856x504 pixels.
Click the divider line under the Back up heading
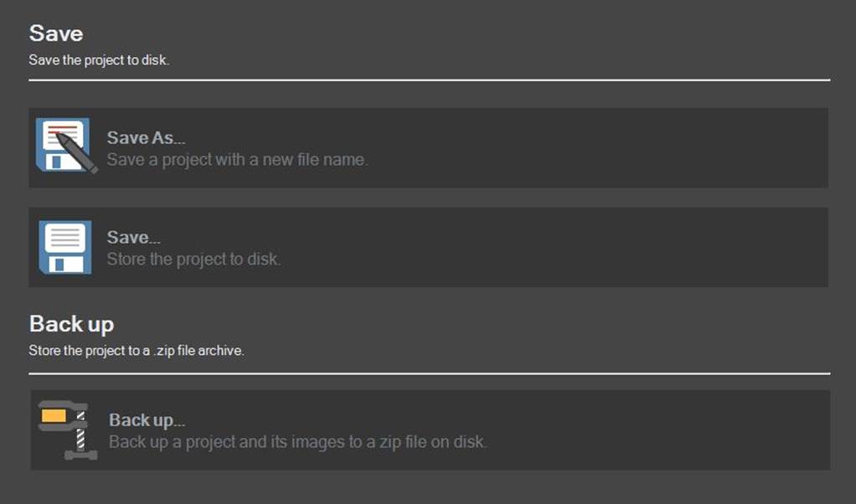pos(427,370)
